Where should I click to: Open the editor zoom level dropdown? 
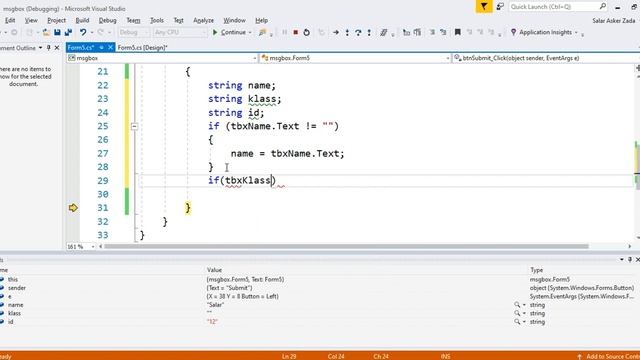point(93,247)
